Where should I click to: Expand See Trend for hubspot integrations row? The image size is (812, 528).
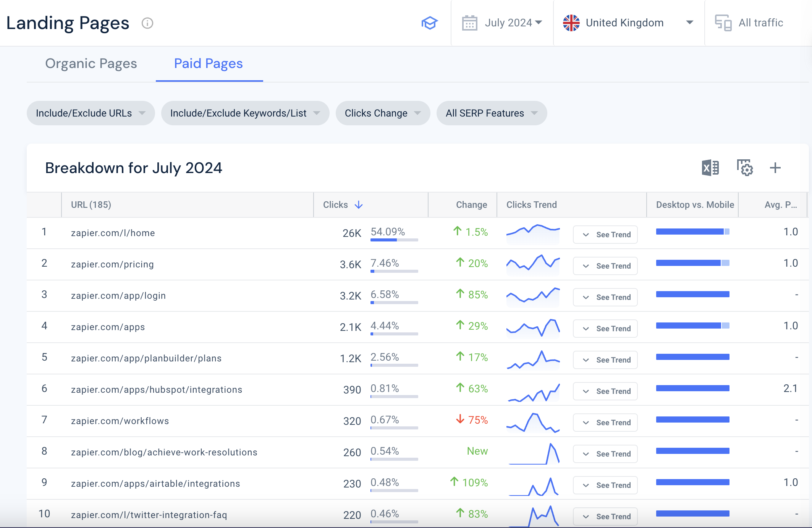605,391
